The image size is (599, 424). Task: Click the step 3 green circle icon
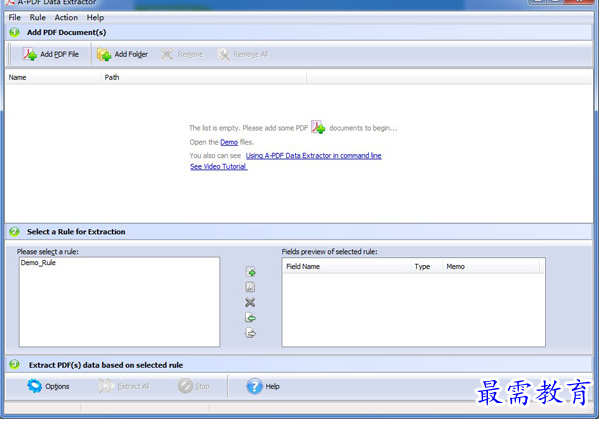tap(15, 364)
